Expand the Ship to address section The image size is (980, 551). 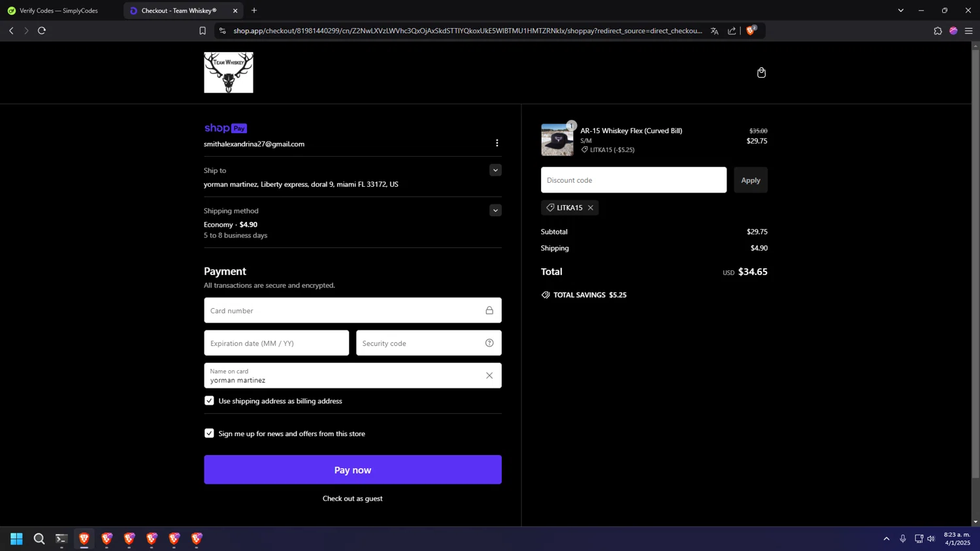495,170
